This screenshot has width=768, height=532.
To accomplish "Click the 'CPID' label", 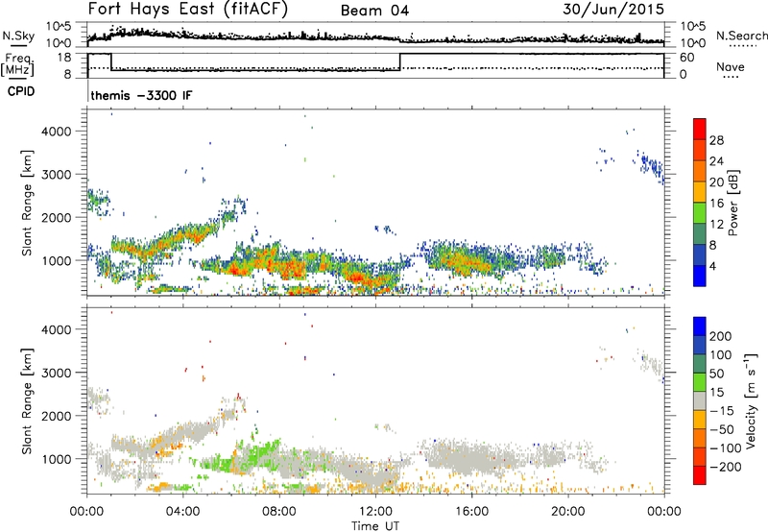I will tap(21, 91).
